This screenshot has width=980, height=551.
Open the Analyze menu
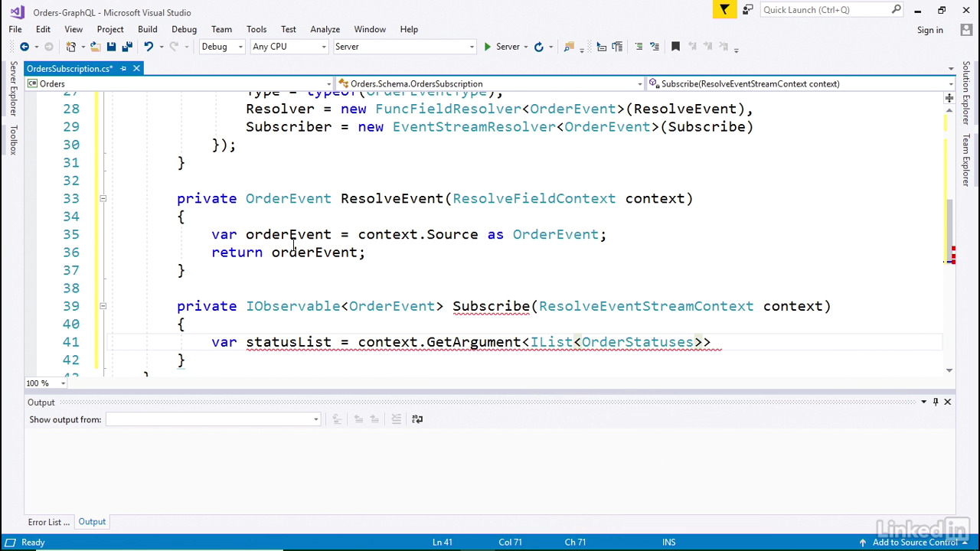325,29
